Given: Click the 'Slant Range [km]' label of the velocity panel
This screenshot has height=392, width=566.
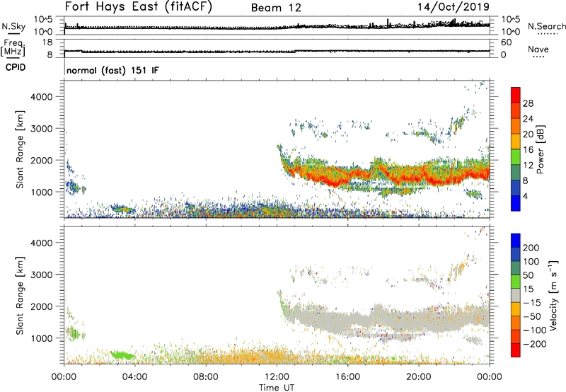Looking at the screenshot, I should point(20,295).
